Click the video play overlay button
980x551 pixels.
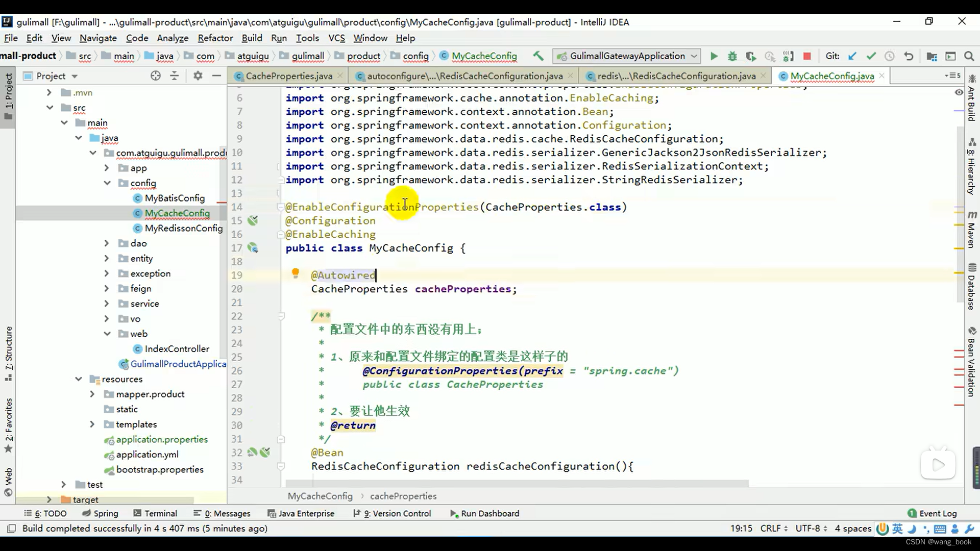[x=938, y=465]
